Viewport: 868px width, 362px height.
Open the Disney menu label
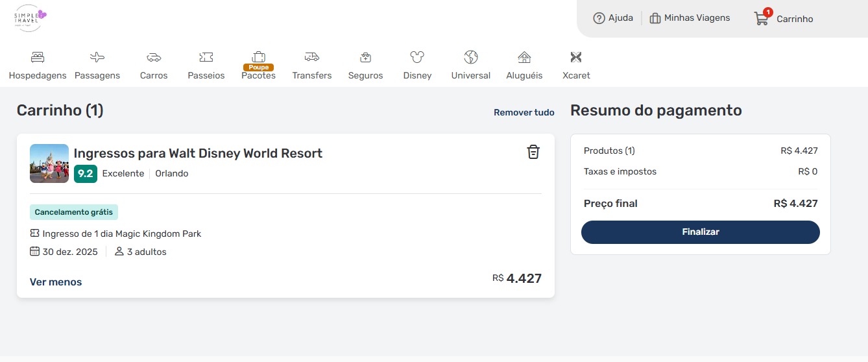[x=417, y=75]
